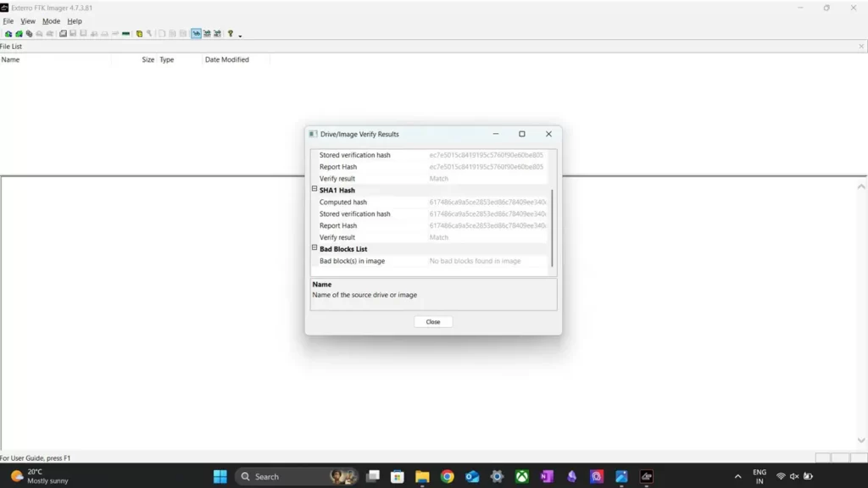Toggle the hex view mode button

pyautogui.click(x=218, y=34)
